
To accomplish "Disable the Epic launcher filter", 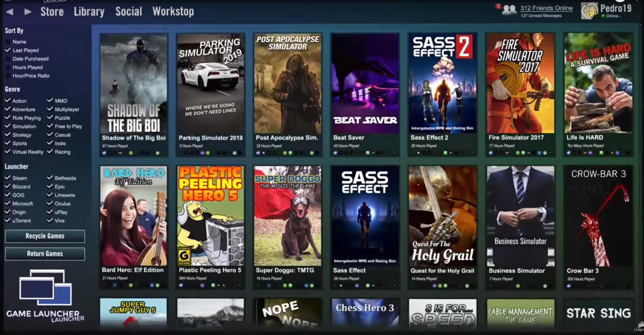I will pos(50,187).
